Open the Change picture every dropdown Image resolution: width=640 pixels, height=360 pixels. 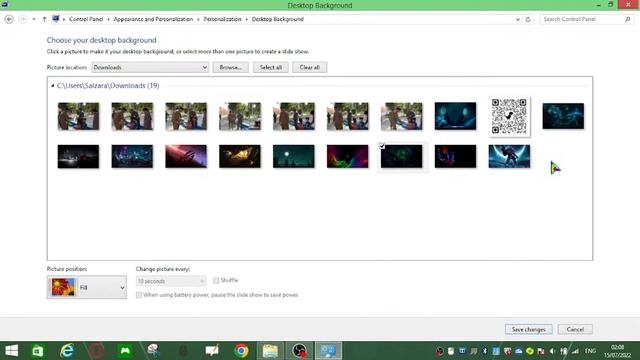pyautogui.click(x=171, y=281)
